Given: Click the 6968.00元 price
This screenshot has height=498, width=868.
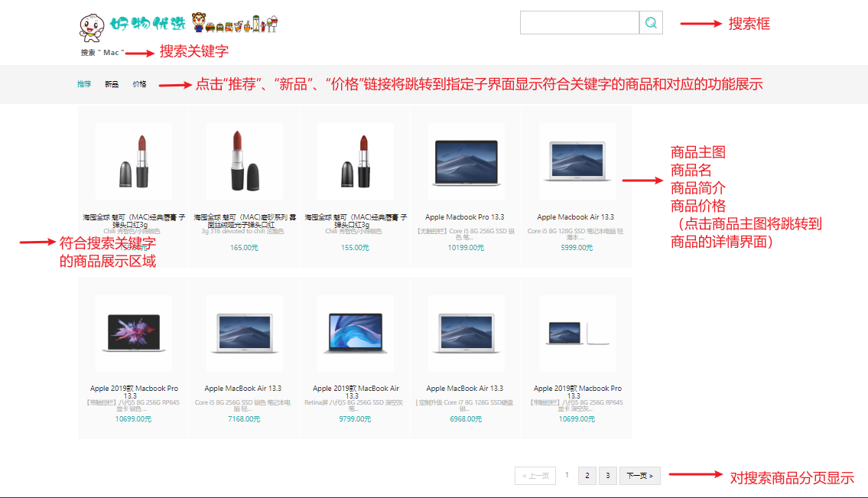Looking at the screenshot, I should (x=466, y=418).
